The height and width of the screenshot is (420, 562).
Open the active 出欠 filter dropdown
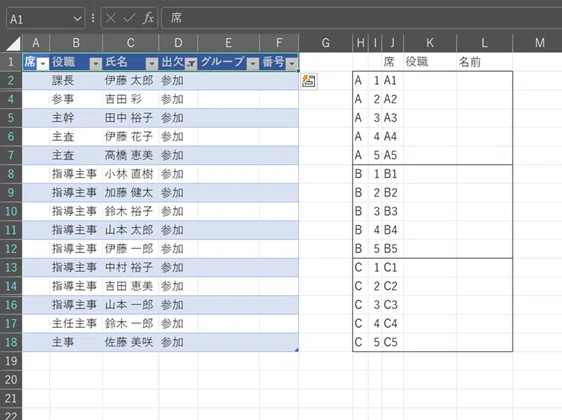coord(191,64)
